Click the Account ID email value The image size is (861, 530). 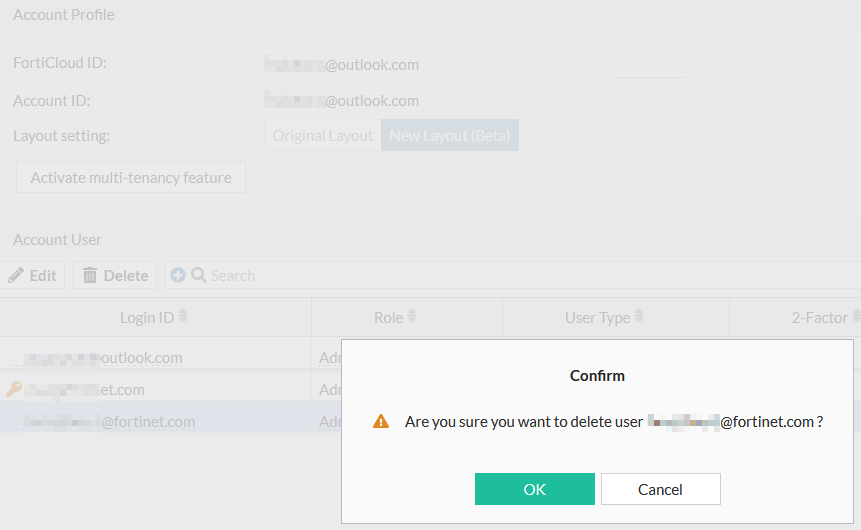click(342, 101)
